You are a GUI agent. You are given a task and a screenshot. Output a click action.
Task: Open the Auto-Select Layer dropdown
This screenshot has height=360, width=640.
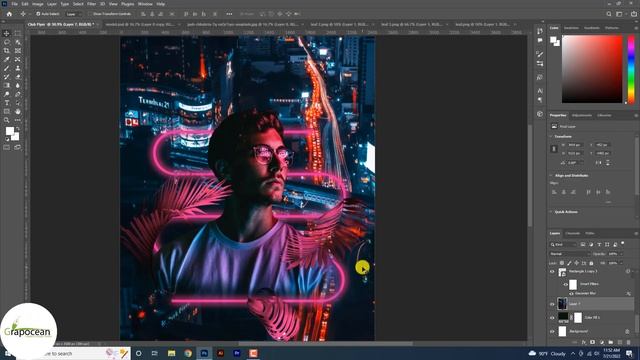(x=73, y=14)
